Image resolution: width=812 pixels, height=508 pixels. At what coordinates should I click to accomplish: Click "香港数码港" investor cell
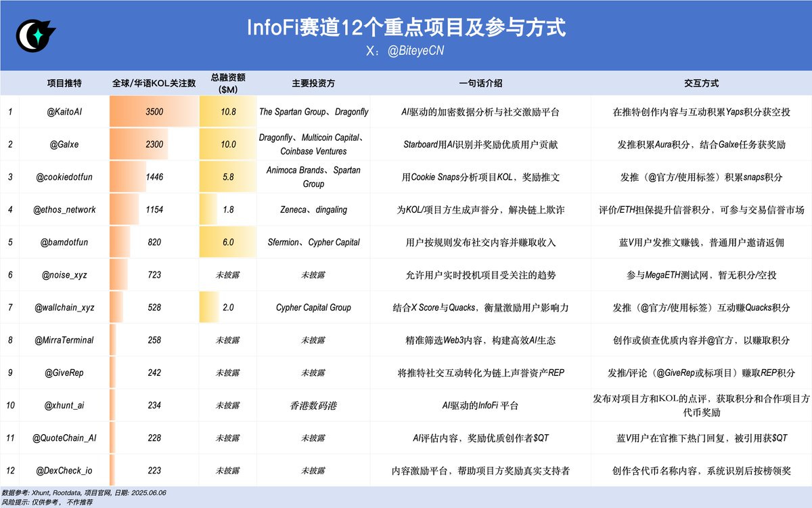[313, 405]
